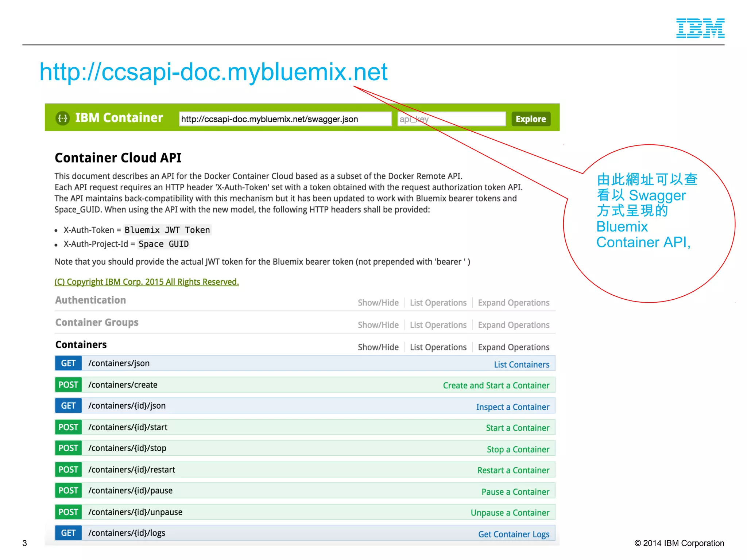This screenshot has height=560, width=747.
Task: Open the /containers/{id}/json endpoint path
Action: (127, 406)
